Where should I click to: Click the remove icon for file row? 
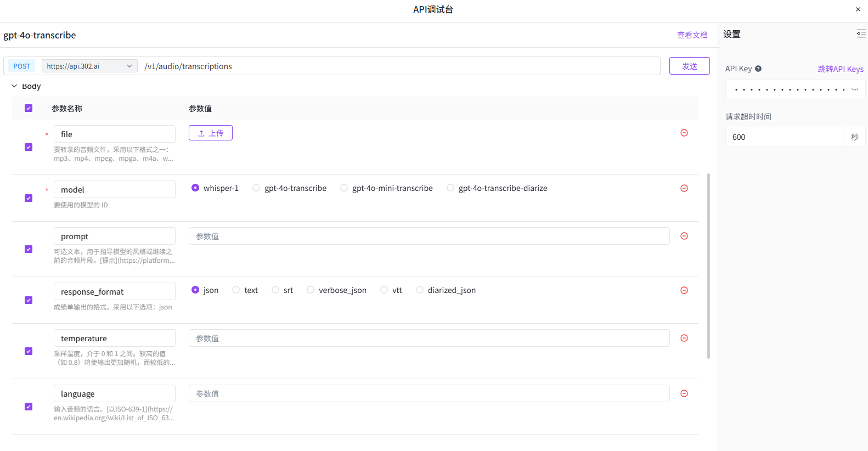[684, 133]
